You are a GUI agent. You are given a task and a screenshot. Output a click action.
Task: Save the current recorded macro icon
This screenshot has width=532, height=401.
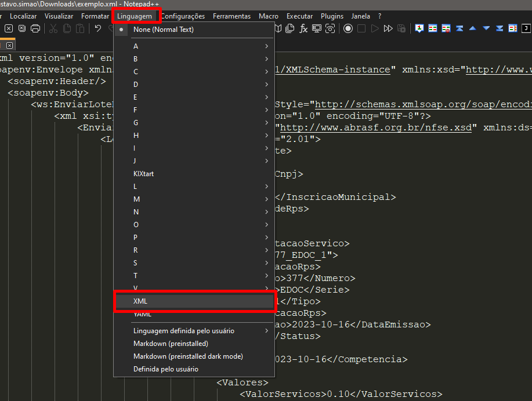tap(401, 28)
